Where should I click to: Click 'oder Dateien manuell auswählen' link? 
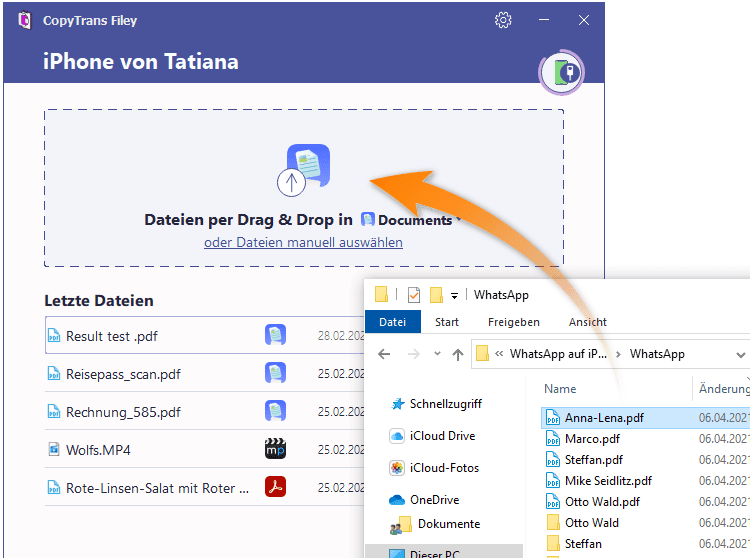[x=303, y=242]
